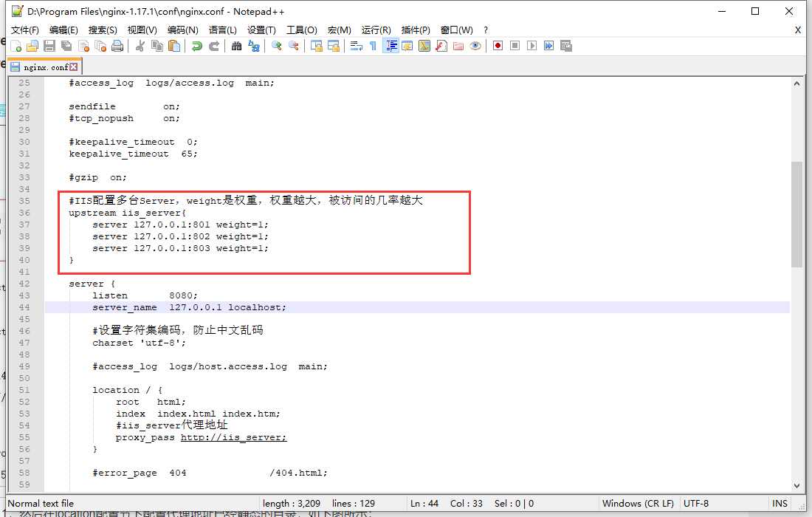Image resolution: width=812 pixels, height=517 pixels.
Task: Click the 'listen 8080;' line
Action: tap(145, 295)
